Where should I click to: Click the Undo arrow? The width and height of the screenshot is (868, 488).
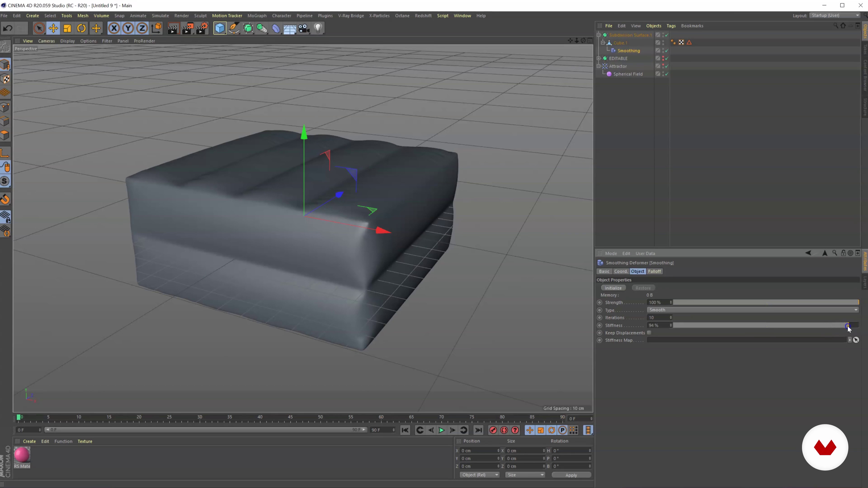pos(8,28)
